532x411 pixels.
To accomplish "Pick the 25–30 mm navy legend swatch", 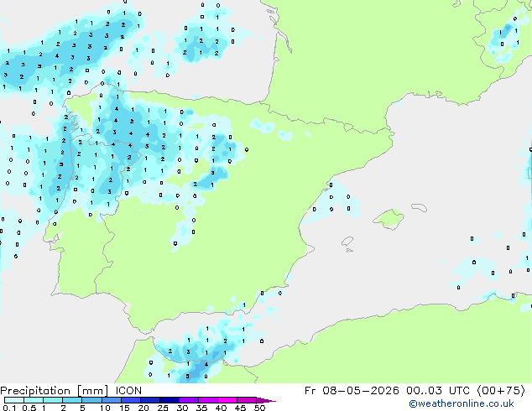I will [170, 400].
